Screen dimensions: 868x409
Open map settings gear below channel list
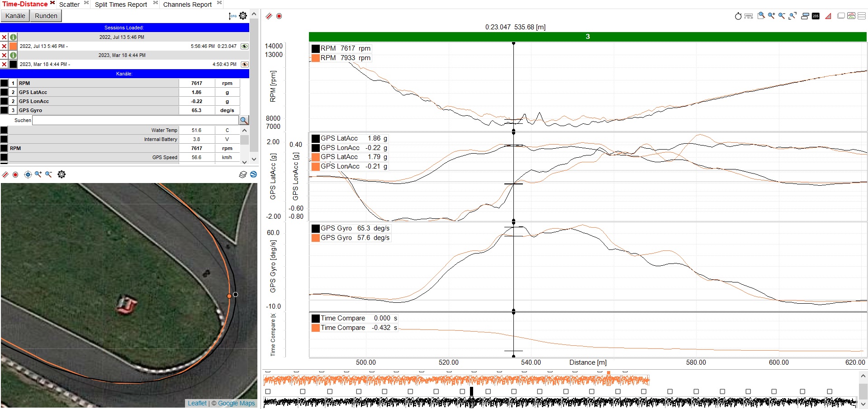click(62, 174)
